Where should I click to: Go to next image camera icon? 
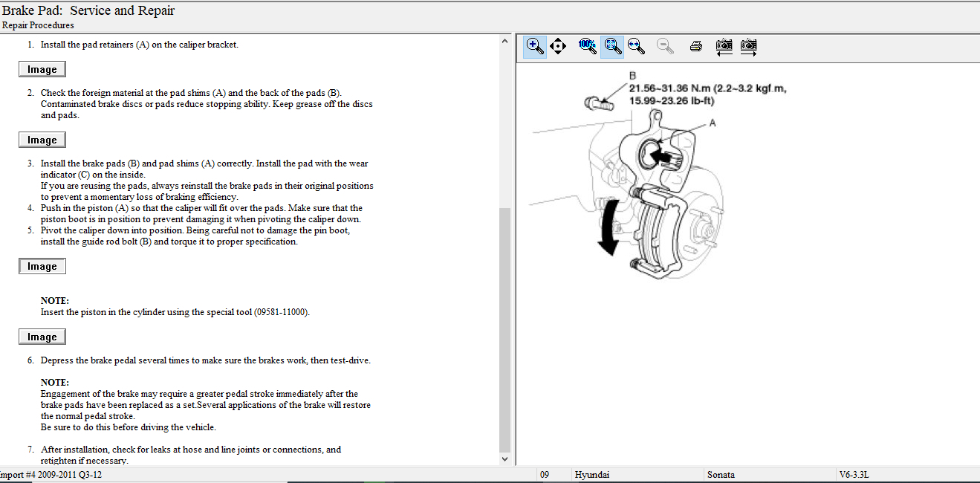[748, 46]
